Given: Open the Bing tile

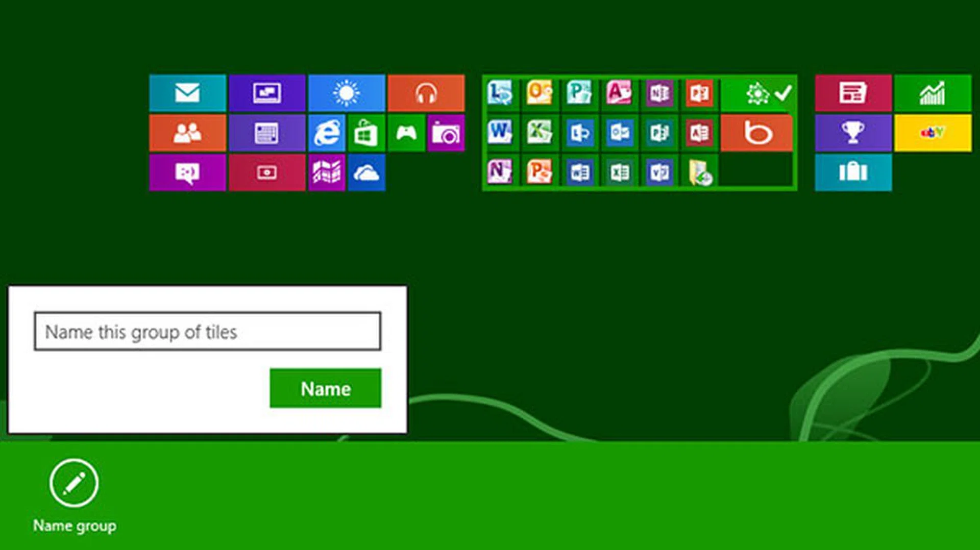Looking at the screenshot, I should click(757, 133).
